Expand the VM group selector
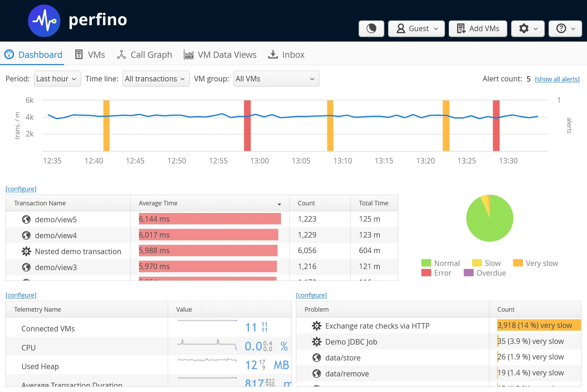The image size is (587, 392). 276,79
